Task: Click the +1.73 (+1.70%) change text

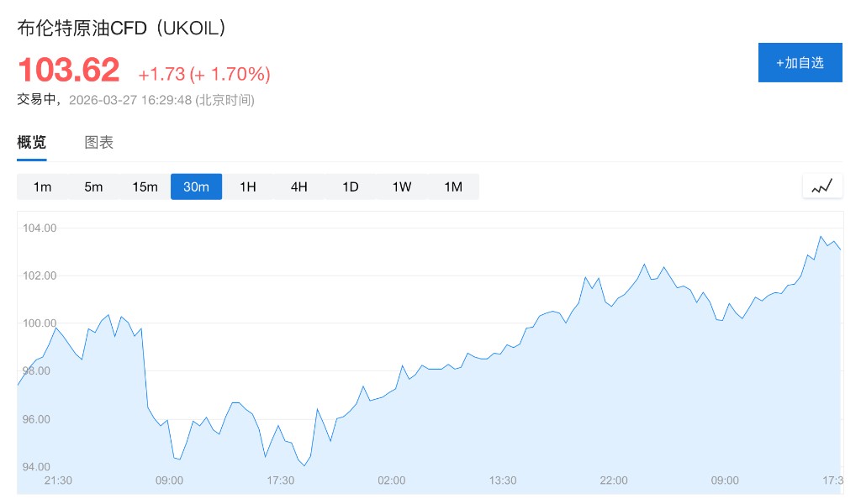Action: (x=204, y=74)
